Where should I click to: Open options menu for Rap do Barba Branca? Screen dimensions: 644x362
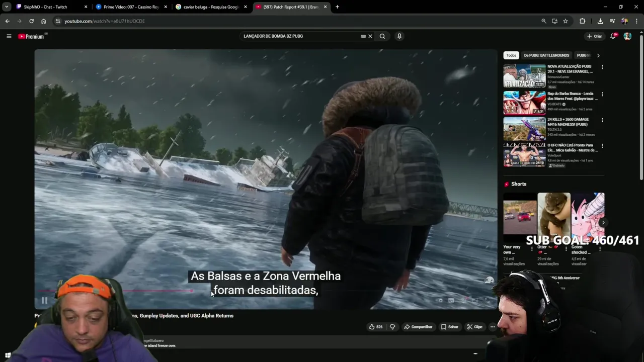coord(602,94)
